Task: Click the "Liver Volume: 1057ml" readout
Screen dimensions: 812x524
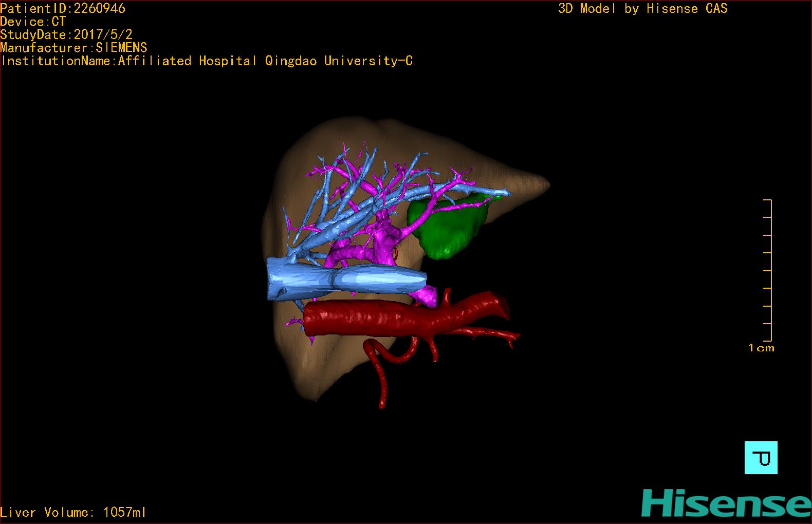Action: (x=73, y=512)
